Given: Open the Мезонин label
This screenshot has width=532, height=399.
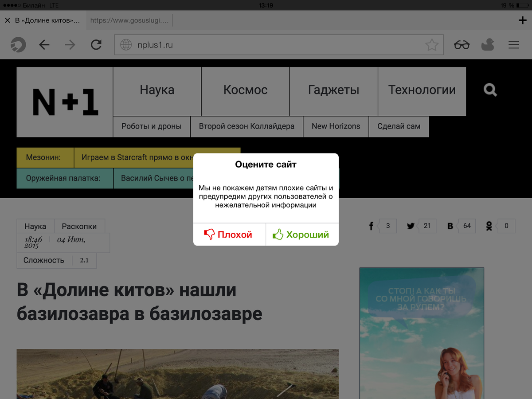Looking at the screenshot, I should [x=45, y=157].
